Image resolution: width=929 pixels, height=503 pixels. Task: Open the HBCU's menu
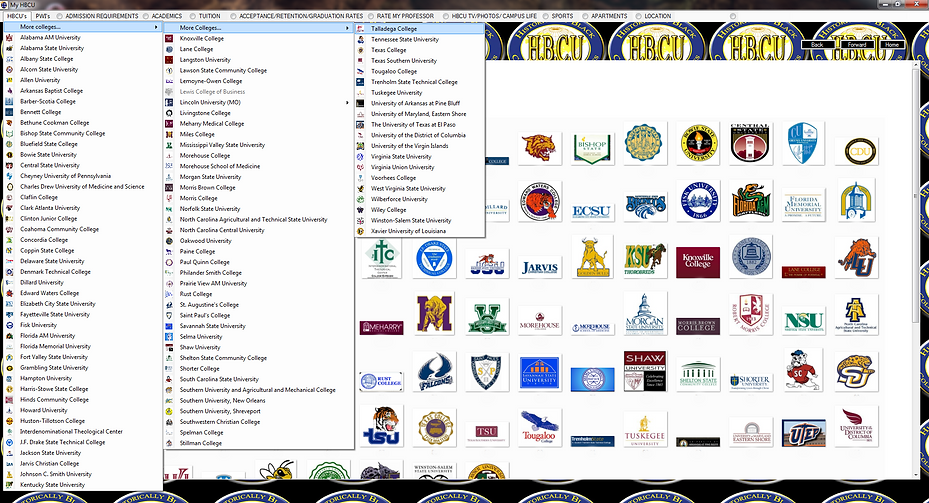tap(17, 16)
